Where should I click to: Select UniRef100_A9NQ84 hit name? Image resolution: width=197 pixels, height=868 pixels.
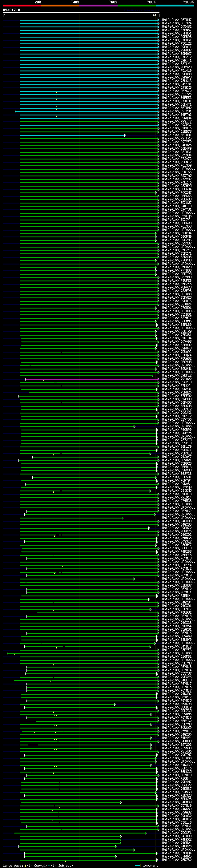click(x=177, y=118)
